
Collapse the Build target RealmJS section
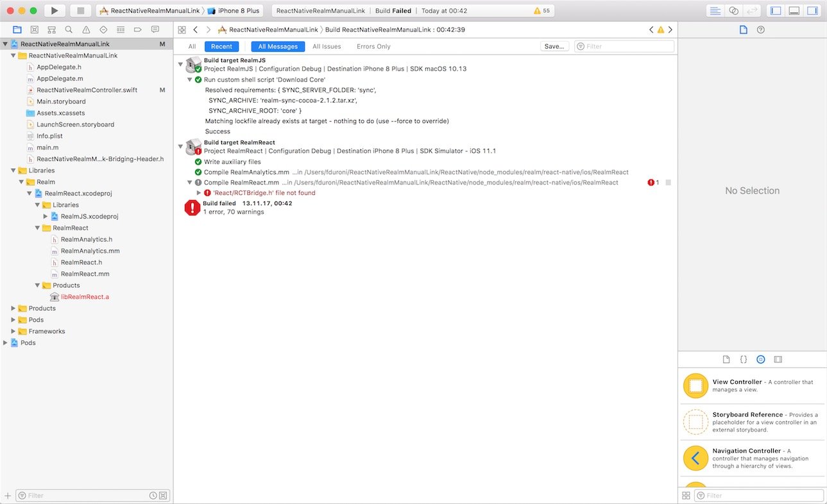point(181,64)
